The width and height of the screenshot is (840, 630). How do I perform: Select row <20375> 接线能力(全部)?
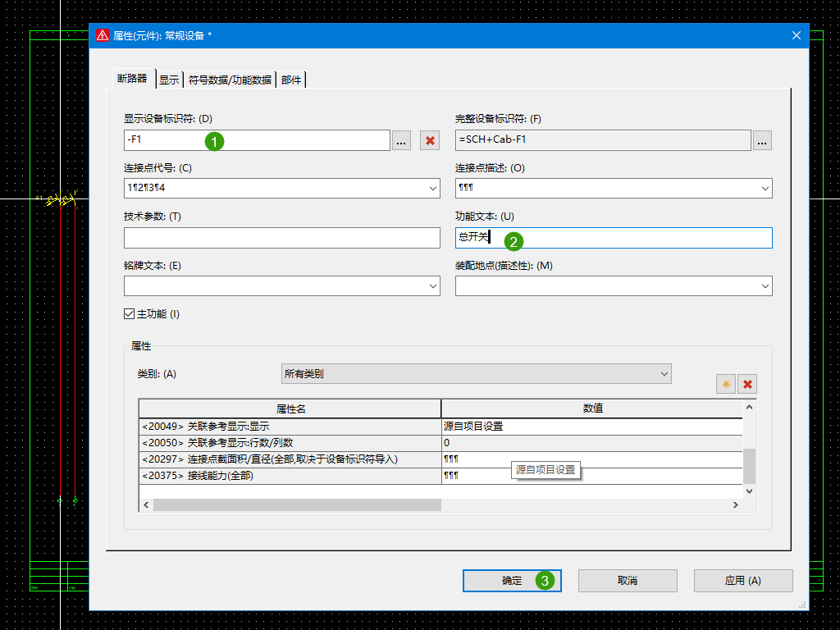(441, 476)
